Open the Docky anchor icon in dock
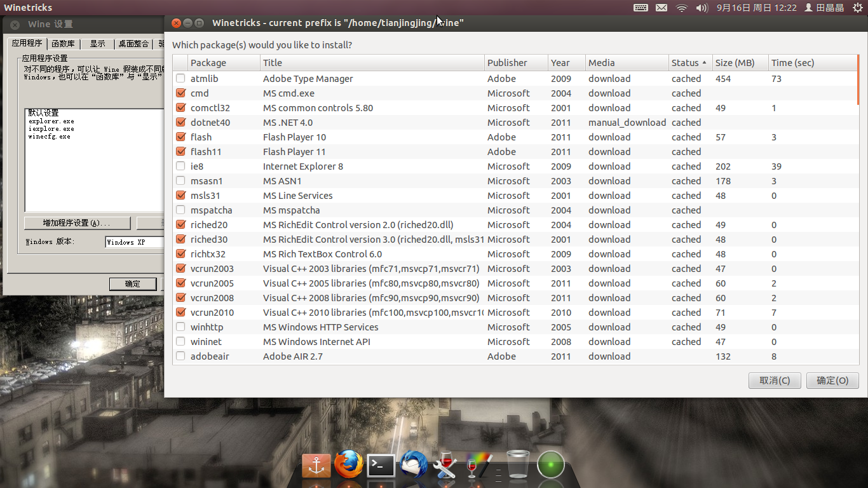 pyautogui.click(x=316, y=465)
